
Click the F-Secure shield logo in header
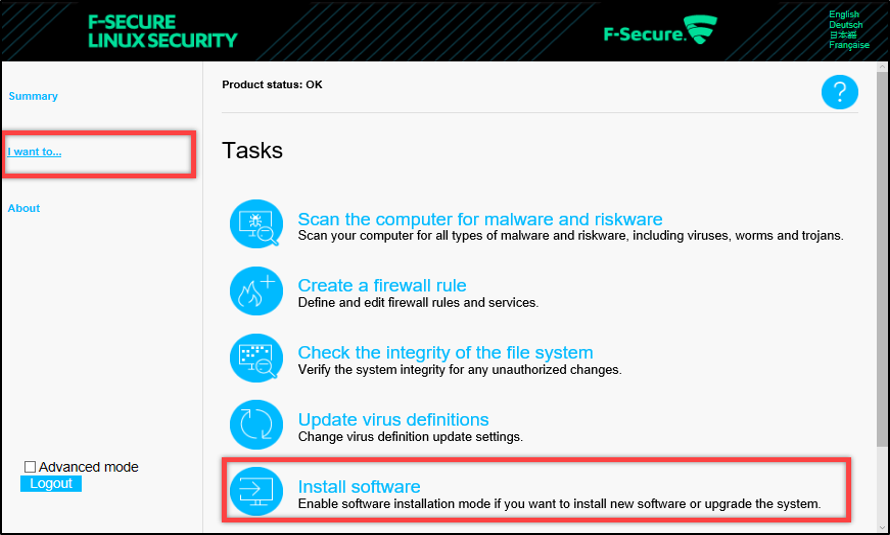[701, 30]
